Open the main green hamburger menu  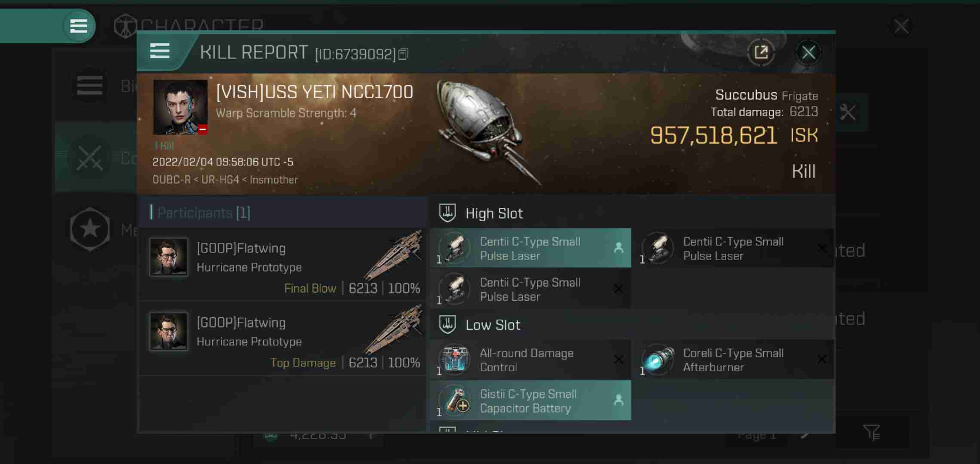pyautogui.click(x=78, y=26)
